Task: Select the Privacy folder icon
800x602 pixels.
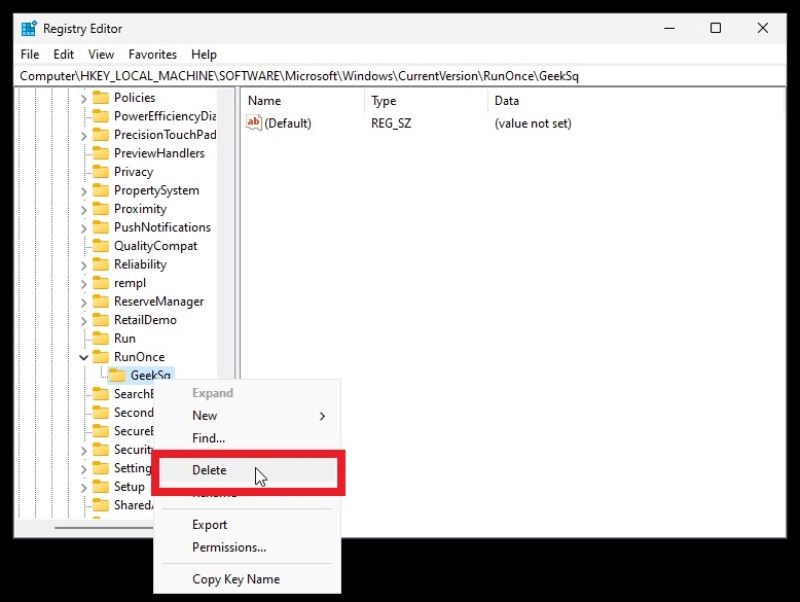Action: 101,171
